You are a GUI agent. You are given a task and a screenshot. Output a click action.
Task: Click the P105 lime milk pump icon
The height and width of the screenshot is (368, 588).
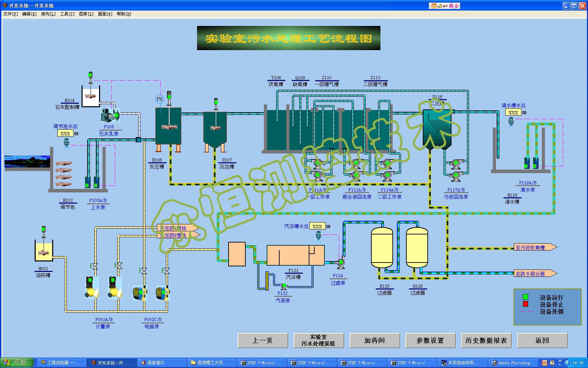(109, 115)
